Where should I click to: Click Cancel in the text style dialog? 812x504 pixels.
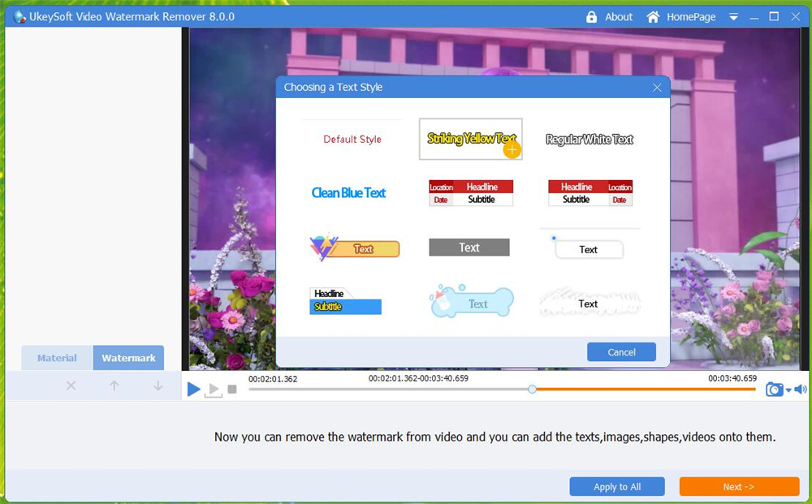621,351
